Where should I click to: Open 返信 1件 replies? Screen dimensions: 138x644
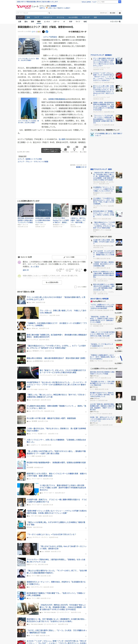(26, 270)
